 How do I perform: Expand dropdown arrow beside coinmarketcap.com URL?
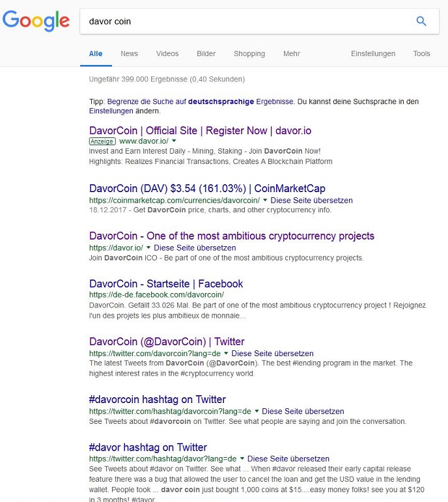pyautogui.click(x=265, y=200)
